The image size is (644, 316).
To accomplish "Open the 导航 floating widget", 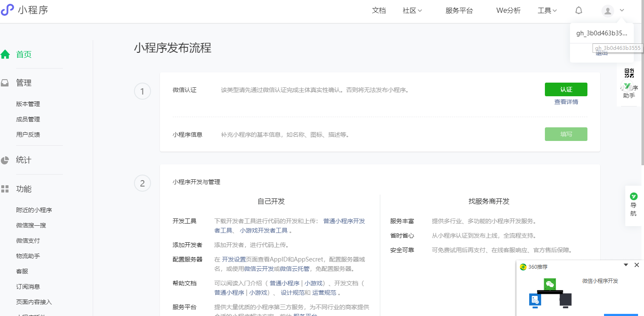I will tap(633, 205).
